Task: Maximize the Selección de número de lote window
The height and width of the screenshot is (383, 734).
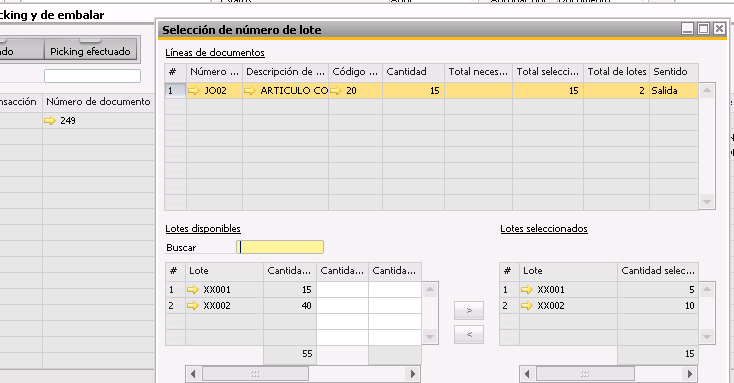Action: [x=704, y=29]
